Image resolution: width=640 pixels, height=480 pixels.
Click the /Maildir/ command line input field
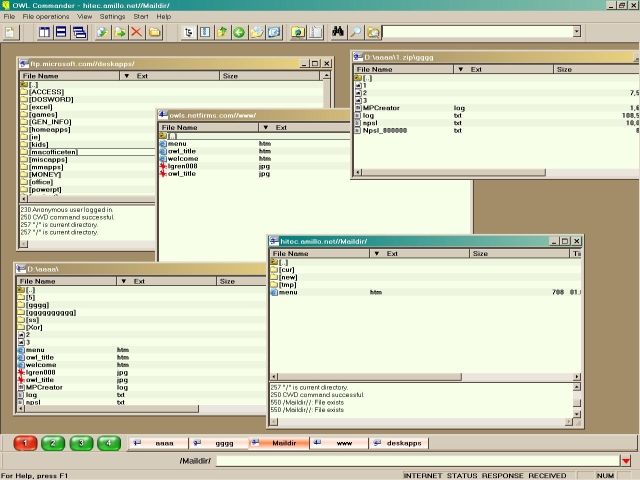coord(415,461)
